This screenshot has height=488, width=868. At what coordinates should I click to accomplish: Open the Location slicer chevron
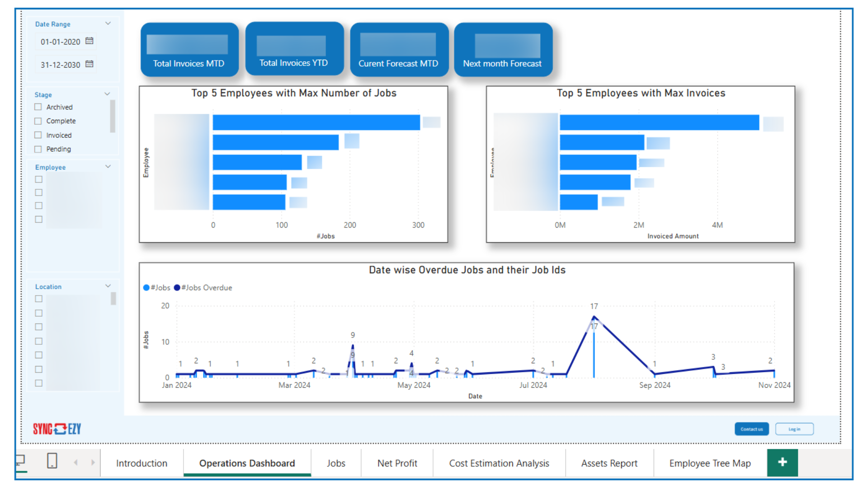pos(108,286)
